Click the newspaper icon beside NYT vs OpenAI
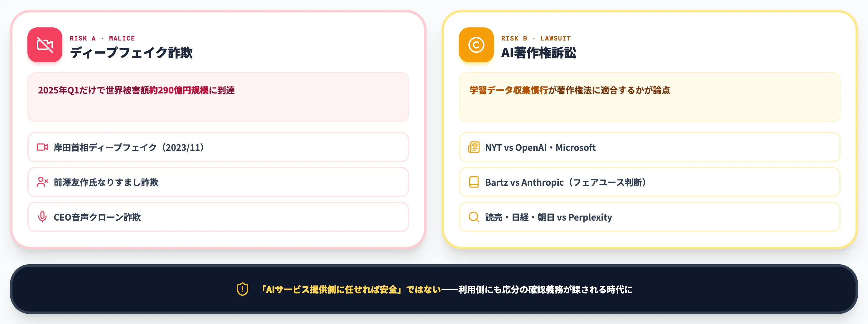 coord(474,147)
